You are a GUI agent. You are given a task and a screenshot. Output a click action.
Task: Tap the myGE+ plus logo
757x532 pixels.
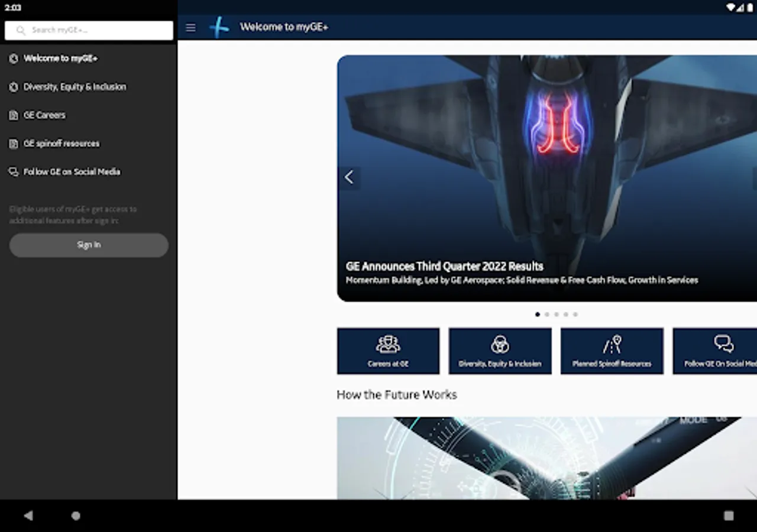point(219,27)
